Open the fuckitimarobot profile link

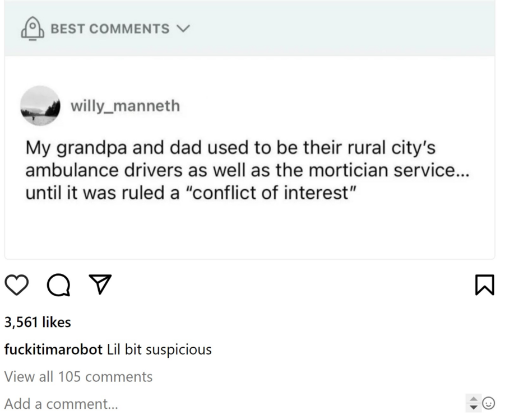(53, 350)
